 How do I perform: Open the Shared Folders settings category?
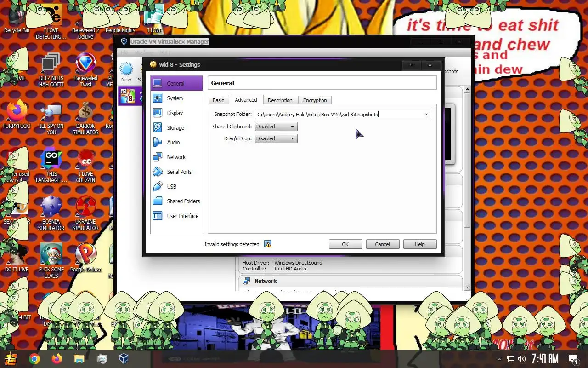[x=176, y=201]
